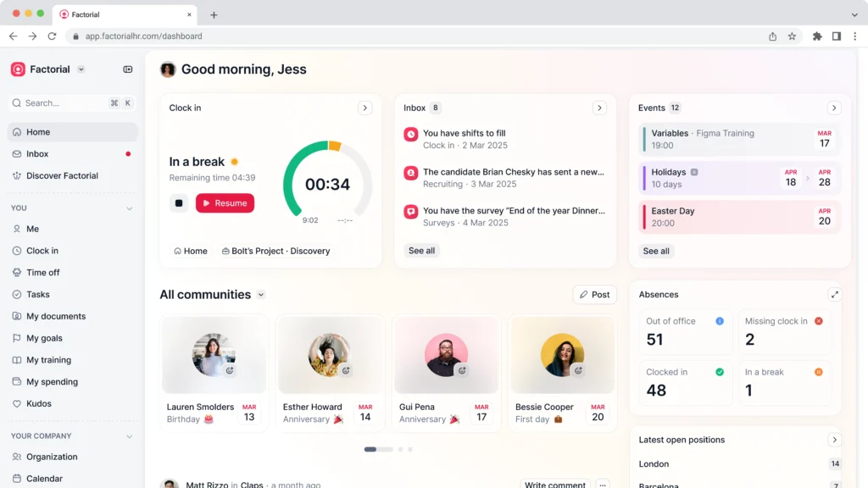The image size is (868, 488).
Task: Bookmark this page with the star icon
Action: click(793, 36)
